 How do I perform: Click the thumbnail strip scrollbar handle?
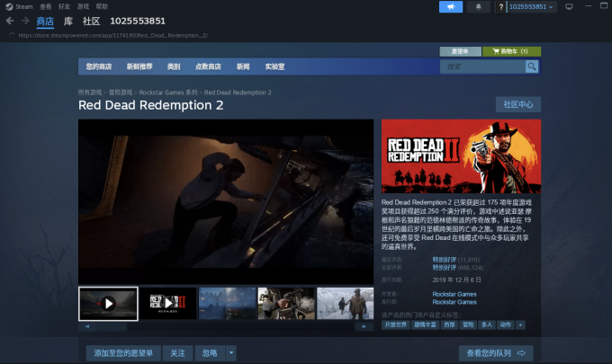pyautogui.click(x=112, y=326)
